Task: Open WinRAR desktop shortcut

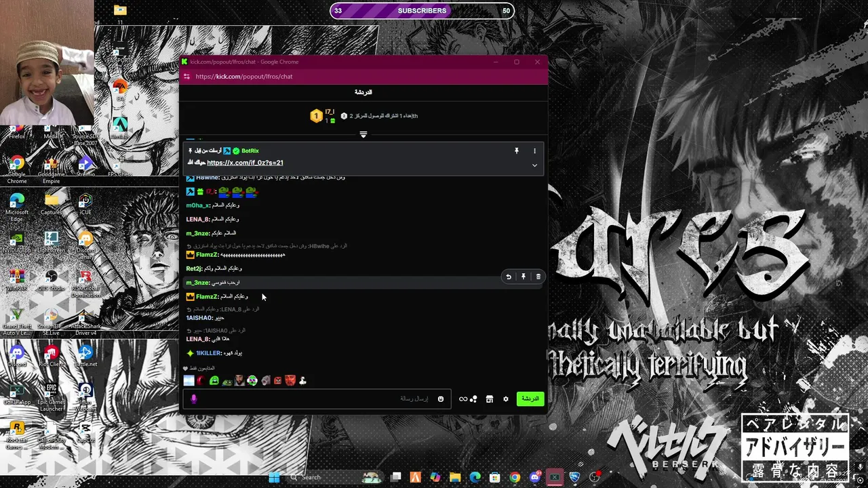Action: pos(17,280)
